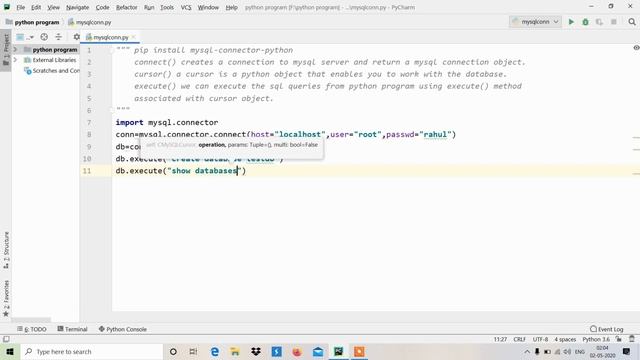
Task: Run with coverage icon in toolbar
Action: (599, 22)
